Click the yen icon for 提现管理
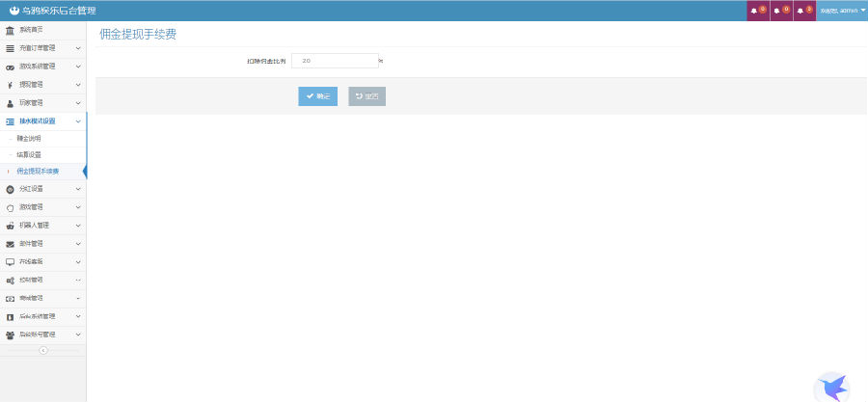This screenshot has height=402, width=868. [x=10, y=85]
